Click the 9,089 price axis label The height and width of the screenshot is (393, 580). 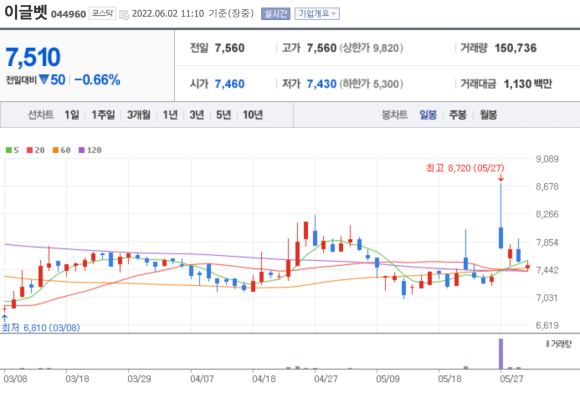tap(547, 159)
